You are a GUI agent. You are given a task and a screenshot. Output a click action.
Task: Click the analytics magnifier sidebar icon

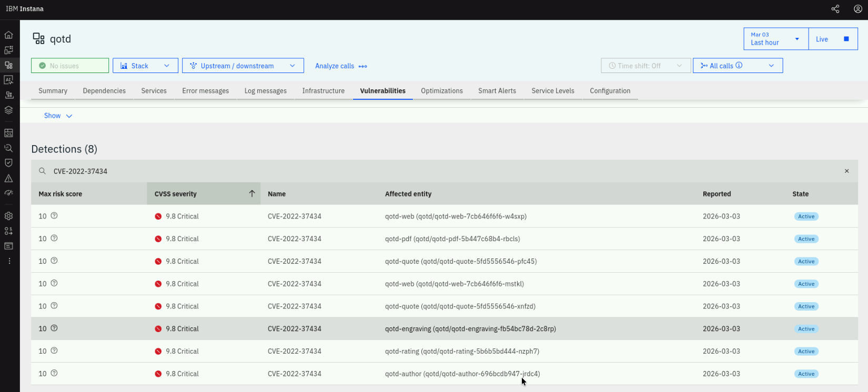8,148
